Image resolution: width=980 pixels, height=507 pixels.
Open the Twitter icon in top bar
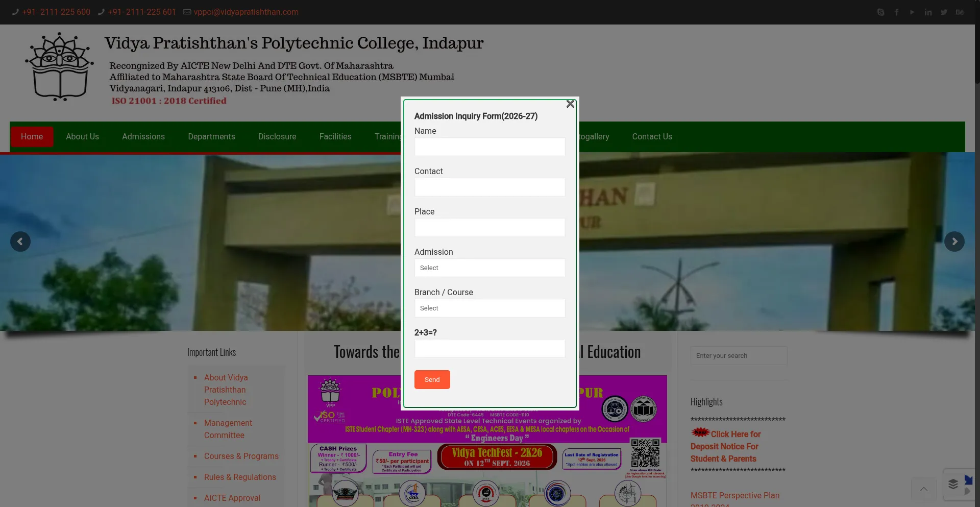click(x=944, y=12)
